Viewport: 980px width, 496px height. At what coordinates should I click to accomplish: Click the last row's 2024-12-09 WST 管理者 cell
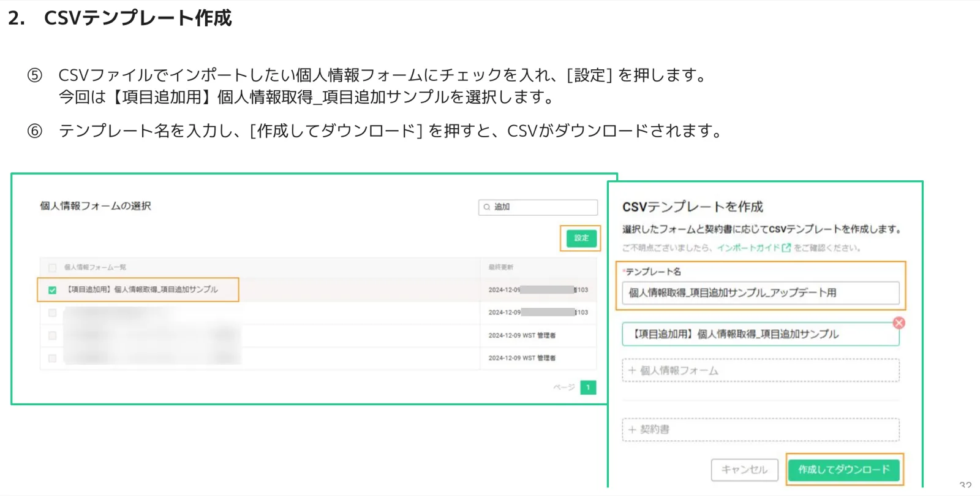click(522, 358)
